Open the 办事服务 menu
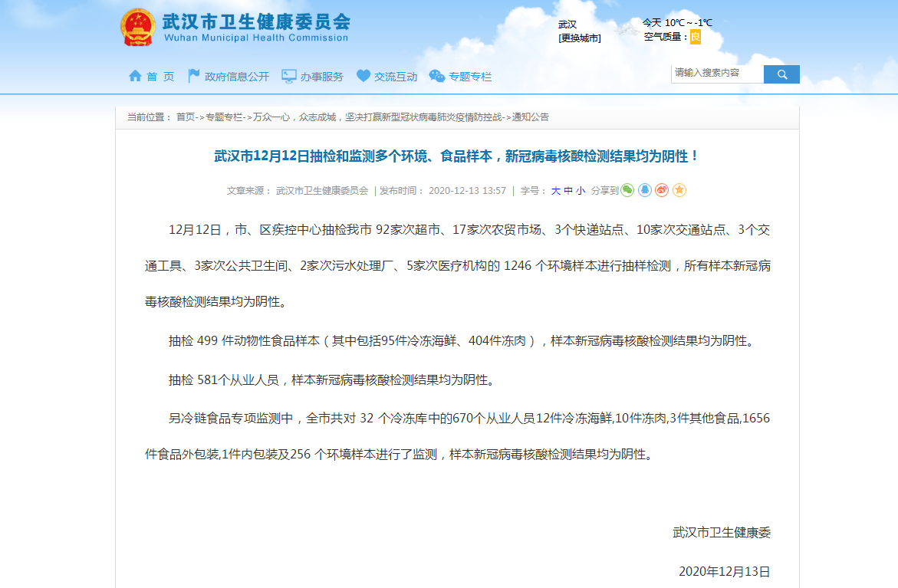 click(322, 77)
